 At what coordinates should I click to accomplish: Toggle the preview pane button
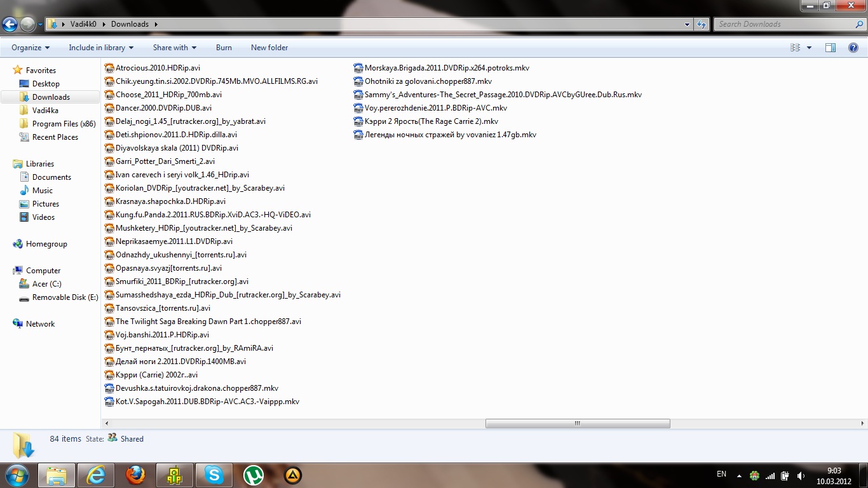(830, 48)
